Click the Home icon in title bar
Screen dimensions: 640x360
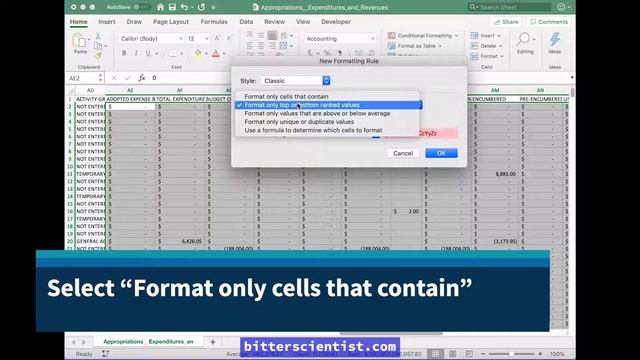tap(160, 7)
